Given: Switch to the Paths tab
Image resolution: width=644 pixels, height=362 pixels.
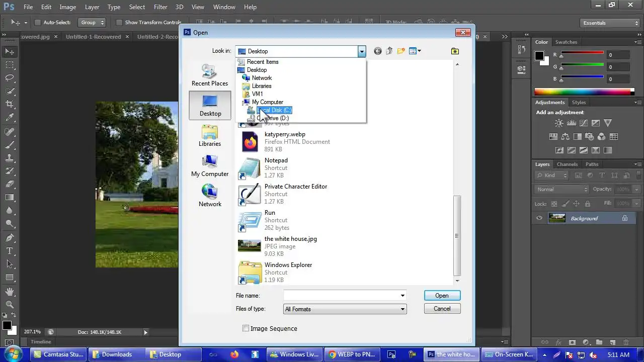Looking at the screenshot, I should 592,164.
